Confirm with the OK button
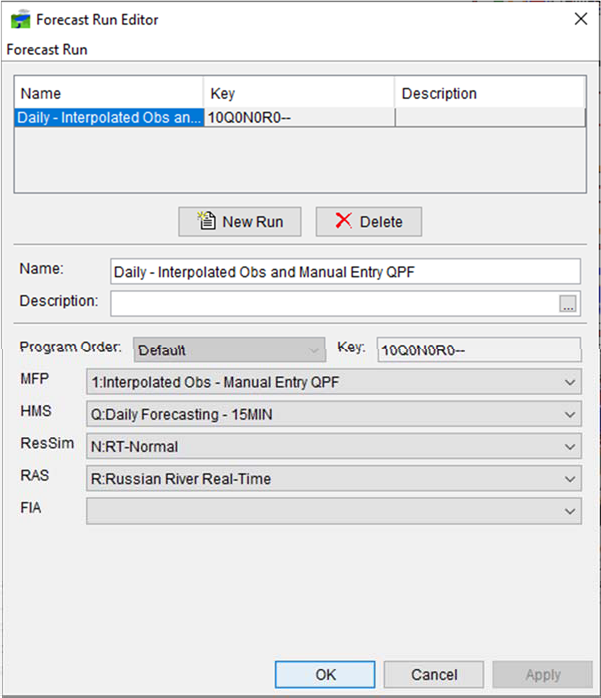The image size is (601, 698). click(x=325, y=674)
